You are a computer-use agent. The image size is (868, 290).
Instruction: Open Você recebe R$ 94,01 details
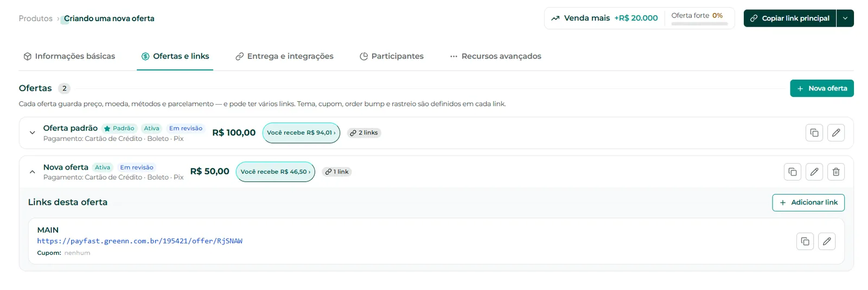(301, 133)
